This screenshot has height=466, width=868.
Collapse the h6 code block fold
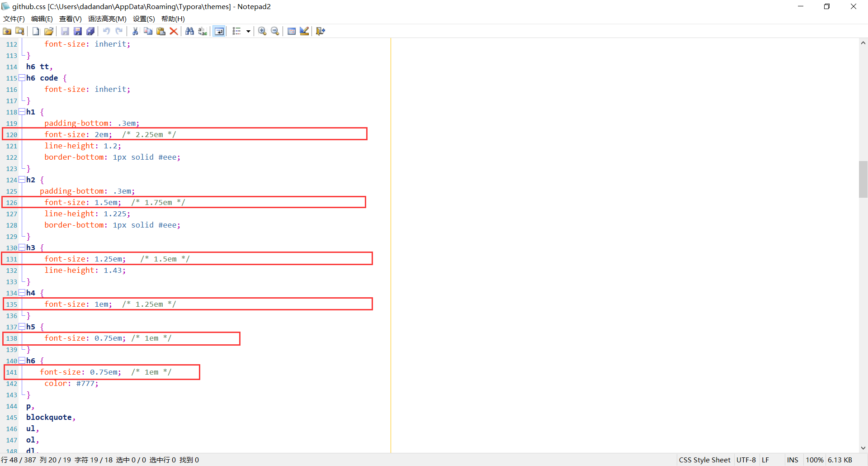tap(22, 78)
